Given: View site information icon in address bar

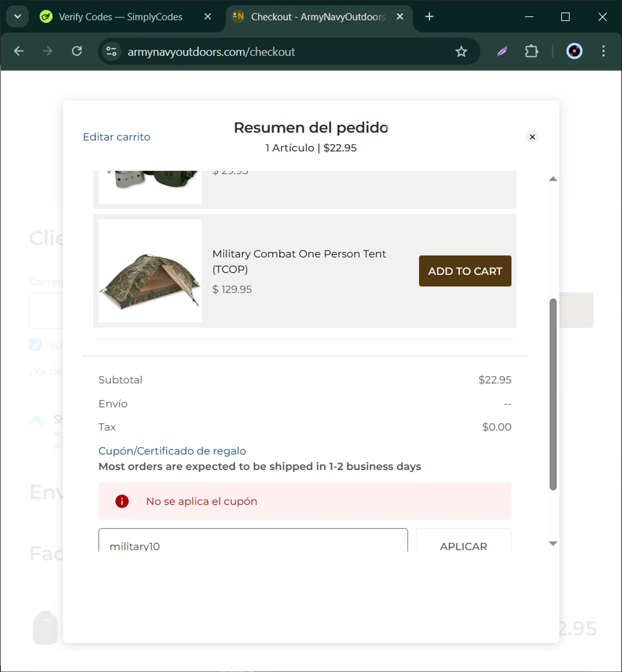Looking at the screenshot, I should 112,52.
